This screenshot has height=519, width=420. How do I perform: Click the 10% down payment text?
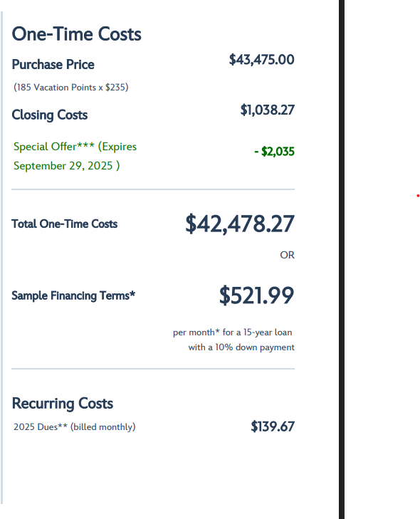pos(241,347)
